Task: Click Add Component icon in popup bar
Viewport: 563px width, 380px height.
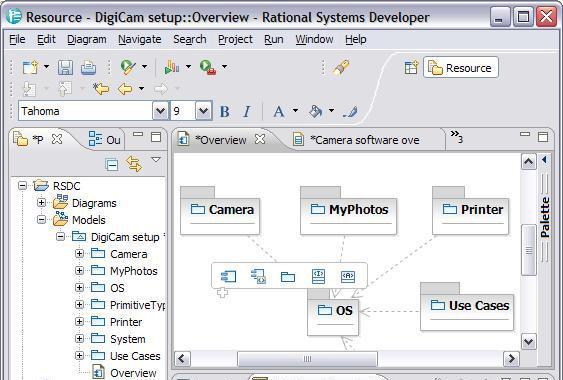Action: click(x=228, y=276)
